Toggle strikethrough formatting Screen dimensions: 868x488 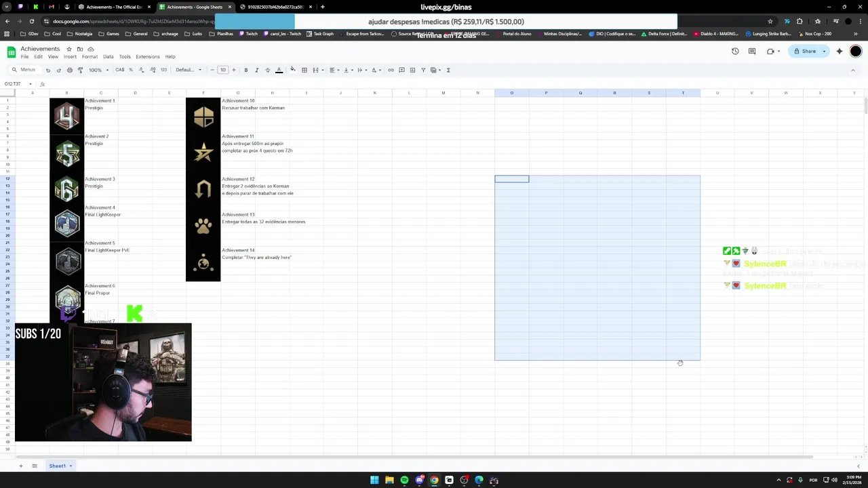click(267, 70)
